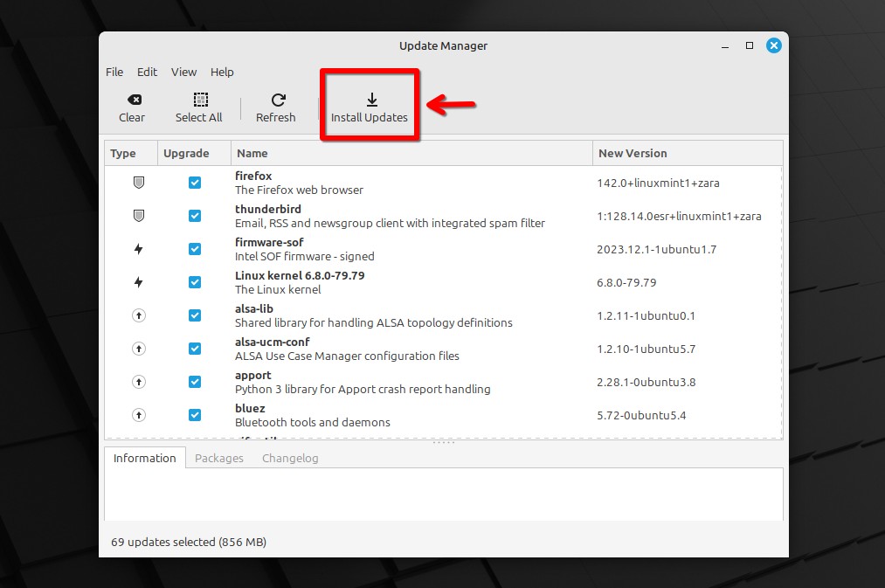The height and width of the screenshot is (588, 885).
Task: Switch to the Changelog tab
Action: point(290,458)
